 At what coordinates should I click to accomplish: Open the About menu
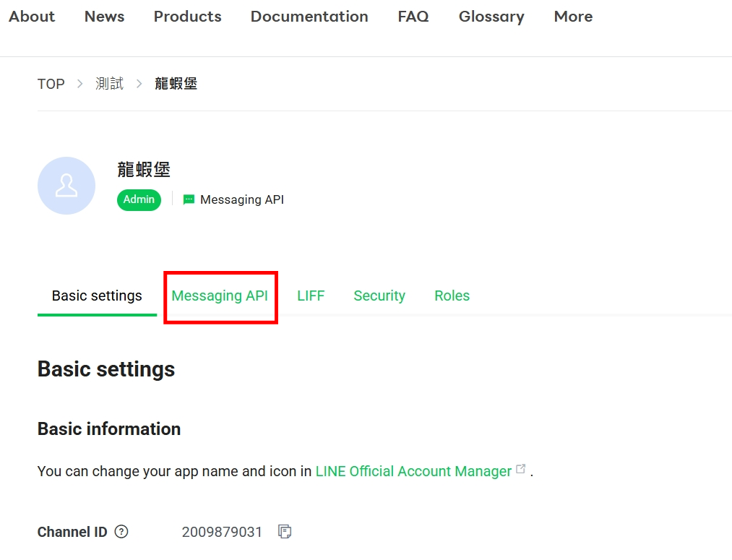click(32, 17)
